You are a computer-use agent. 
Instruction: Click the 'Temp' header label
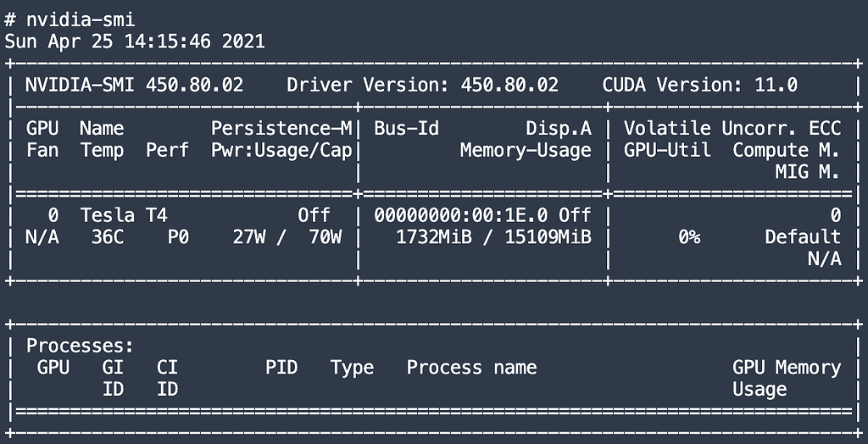click(x=102, y=150)
